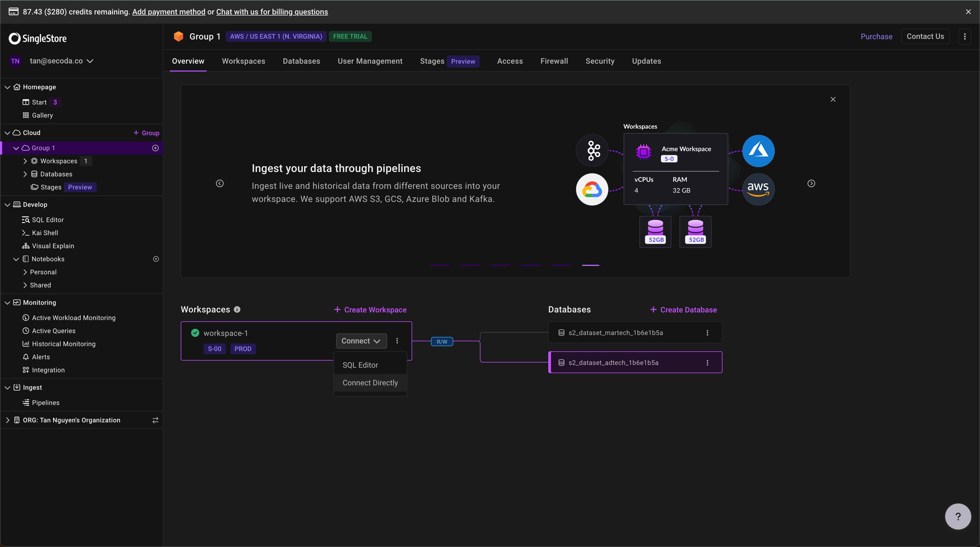Open the help question mark button

click(x=957, y=516)
